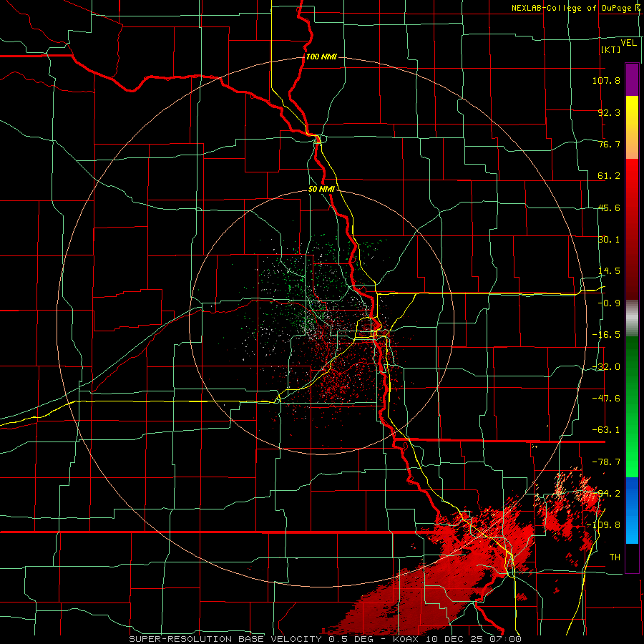Click the 61.2 legend value
644x644 pixels.
(x=609, y=176)
